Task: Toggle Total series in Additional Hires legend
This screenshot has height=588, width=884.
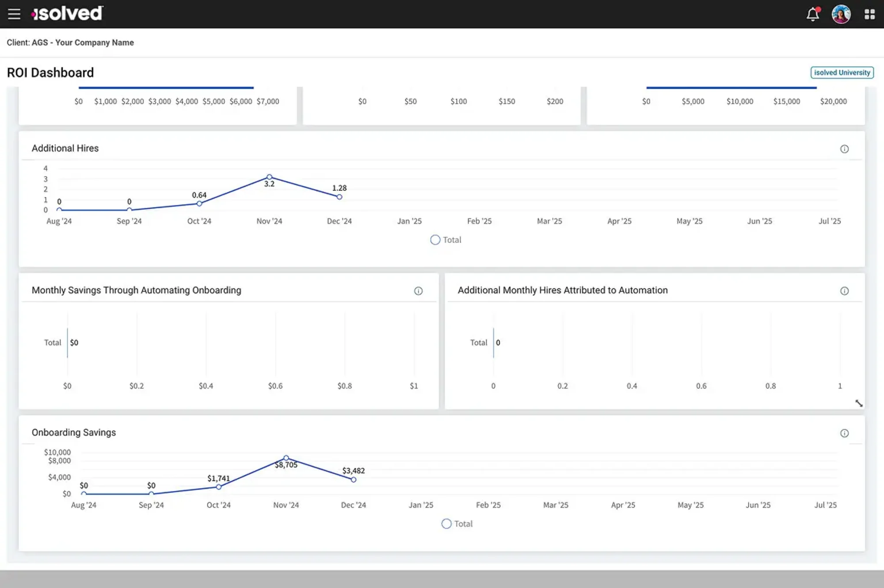Action: (446, 240)
